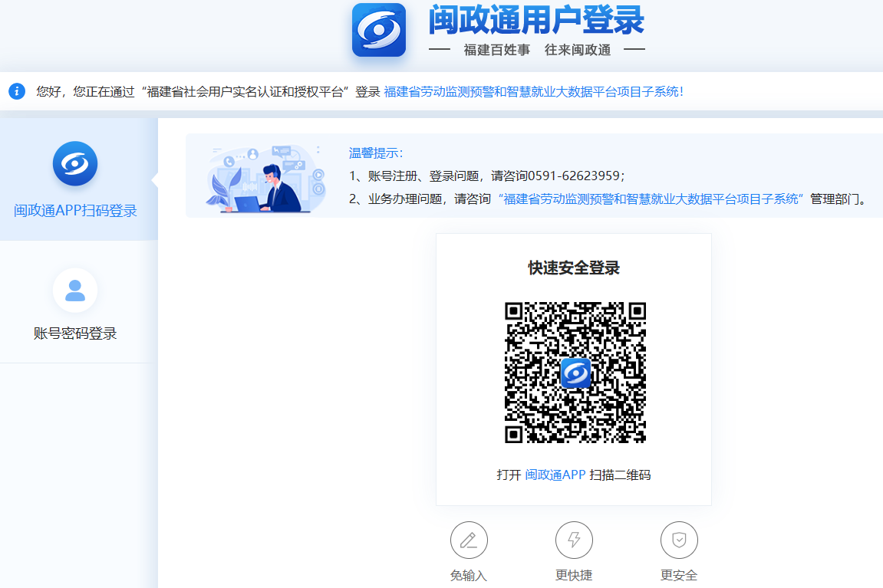Switch to the 账号密码登录 tab label

click(x=75, y=333)
